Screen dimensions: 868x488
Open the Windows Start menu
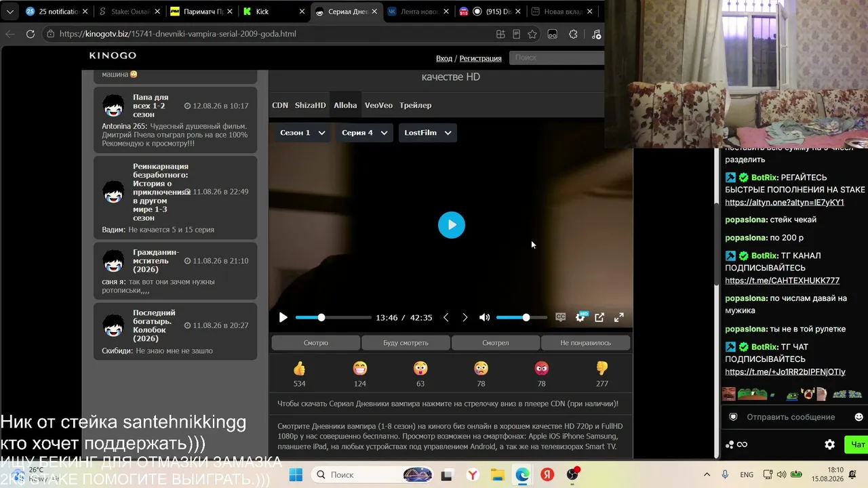(x=296, y=474)
